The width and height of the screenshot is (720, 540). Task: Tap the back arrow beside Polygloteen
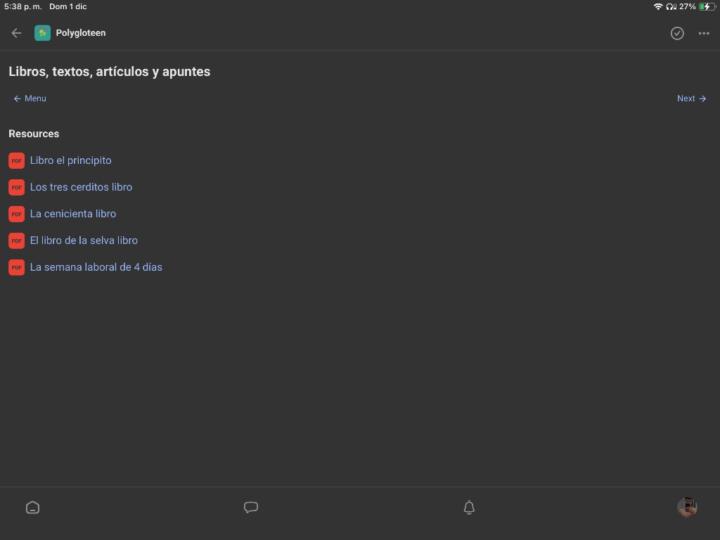tap(16, 33)
